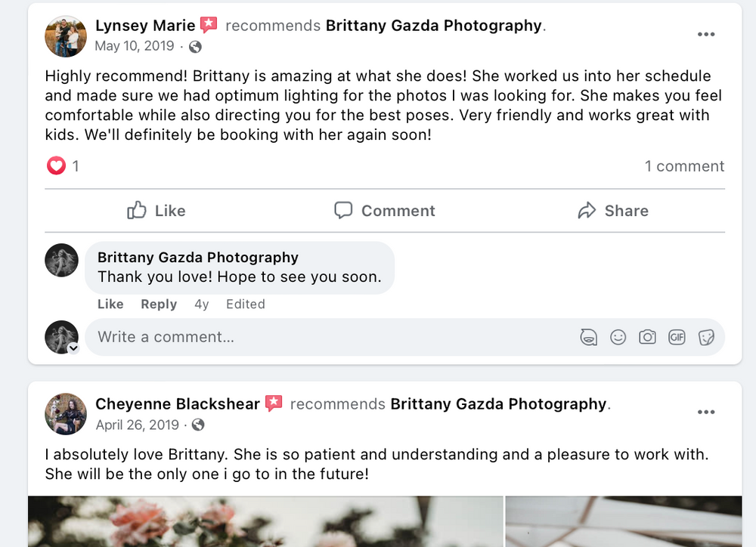View edit history via the Edited link
The image size is (756, 547).
pos(246,304)
